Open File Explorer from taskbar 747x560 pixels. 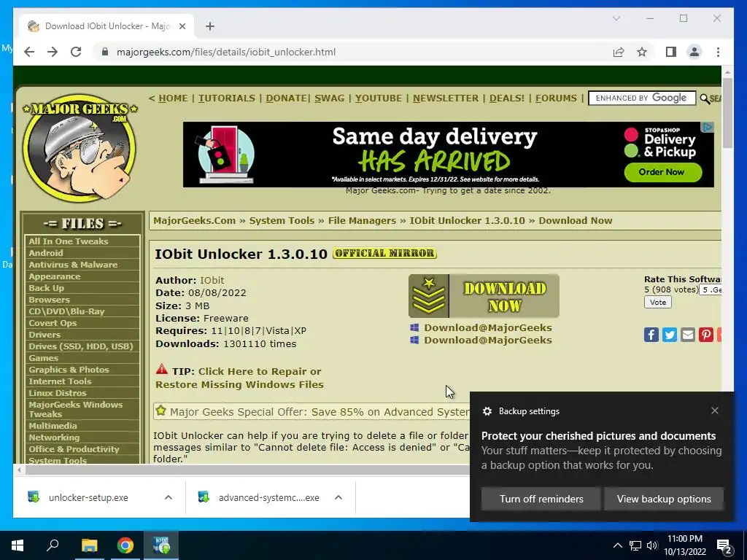[89, 545]
